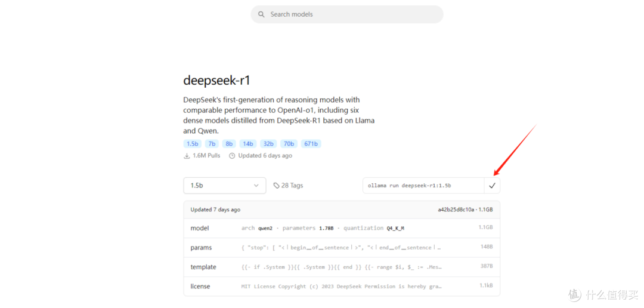Click the Q4_K_M quantization value
This screenshot has width=644, height=308.
point(395,228)
